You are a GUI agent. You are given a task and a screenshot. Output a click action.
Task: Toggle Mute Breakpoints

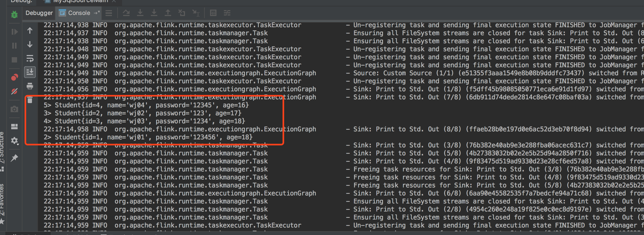point(14,92)
